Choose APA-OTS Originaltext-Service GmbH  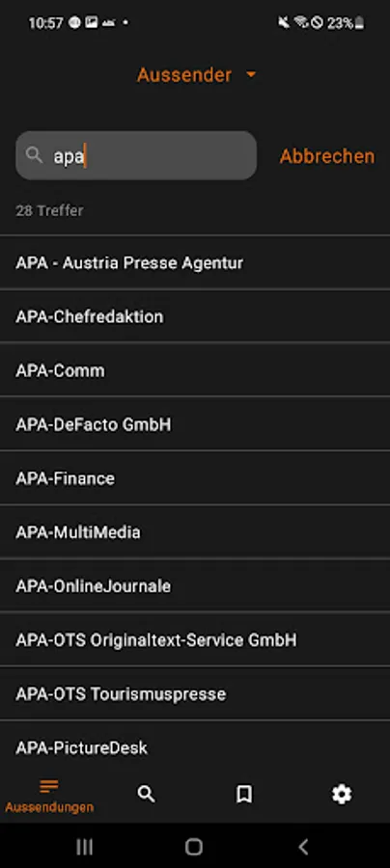point(195,640)
